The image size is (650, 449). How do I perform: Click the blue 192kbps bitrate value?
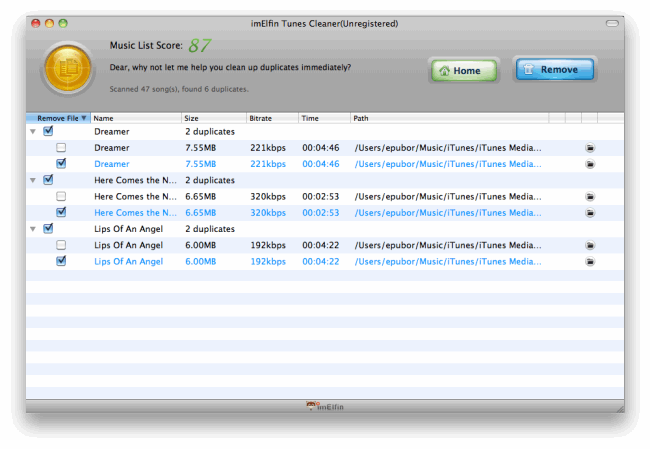click(x=268, y=262)
